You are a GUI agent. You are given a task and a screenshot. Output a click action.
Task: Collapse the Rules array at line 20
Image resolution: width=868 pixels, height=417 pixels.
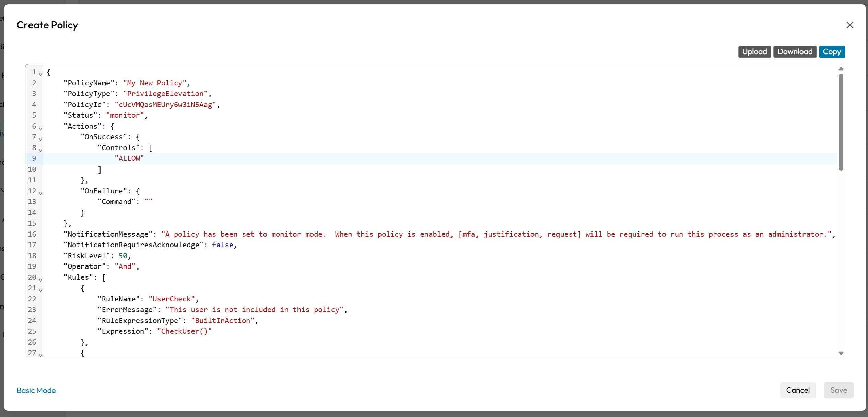pos(40,280)
